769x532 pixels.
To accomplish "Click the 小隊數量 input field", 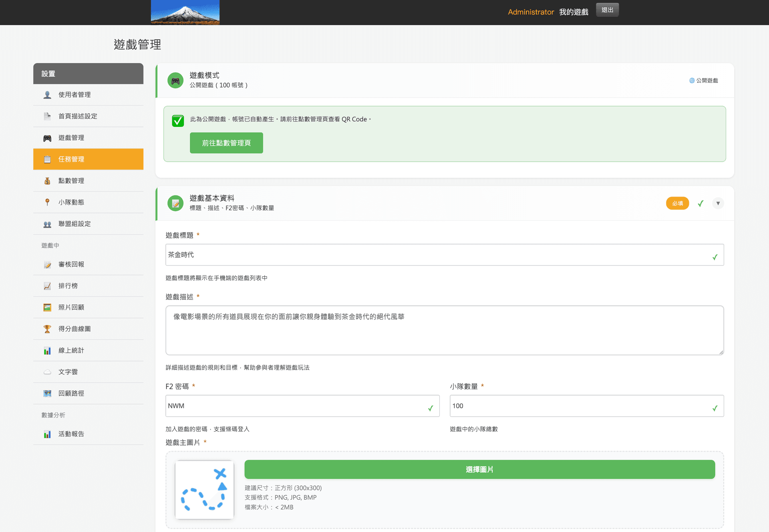I will [586, 406].
